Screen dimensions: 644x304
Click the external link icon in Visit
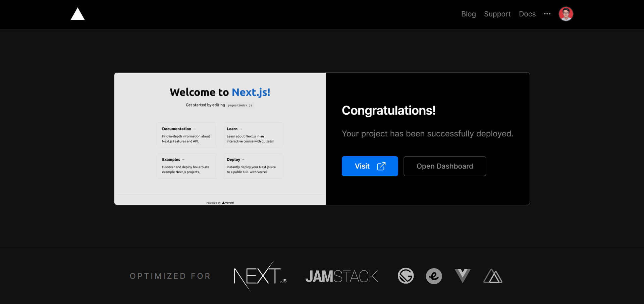[381, 166]
